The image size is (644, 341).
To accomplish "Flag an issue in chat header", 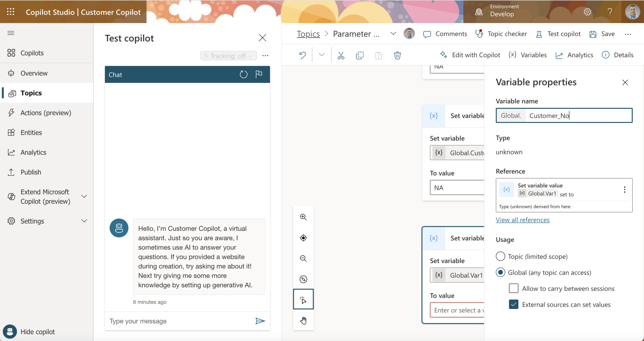I will click(259, 74).
